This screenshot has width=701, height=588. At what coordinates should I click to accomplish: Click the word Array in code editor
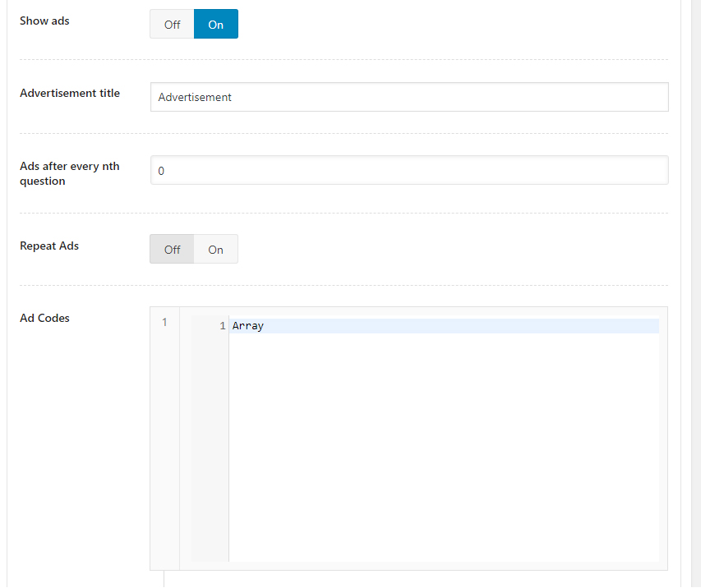[x=247, y=326]
